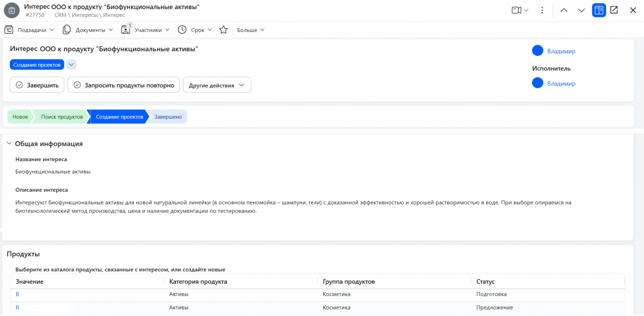This screenshot has height=316, width=644.
Task: Select the Завершено stage in the pipeline
Action: (168, 116)
